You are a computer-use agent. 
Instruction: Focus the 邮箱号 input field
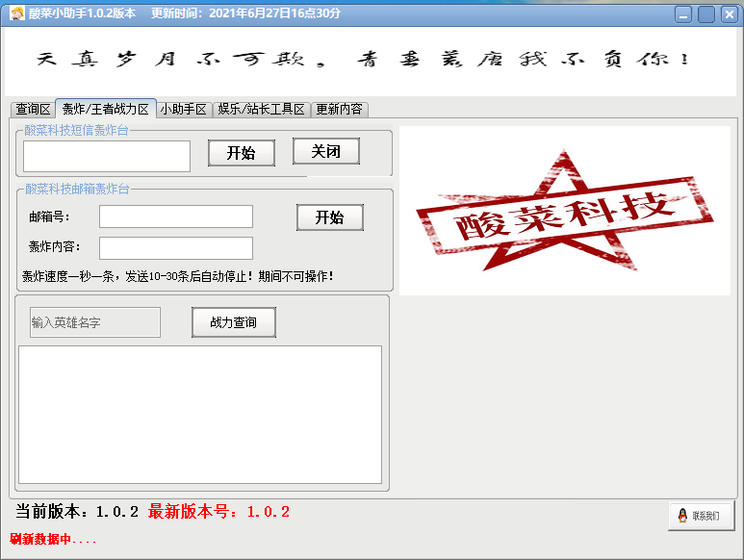click(175, 216)
